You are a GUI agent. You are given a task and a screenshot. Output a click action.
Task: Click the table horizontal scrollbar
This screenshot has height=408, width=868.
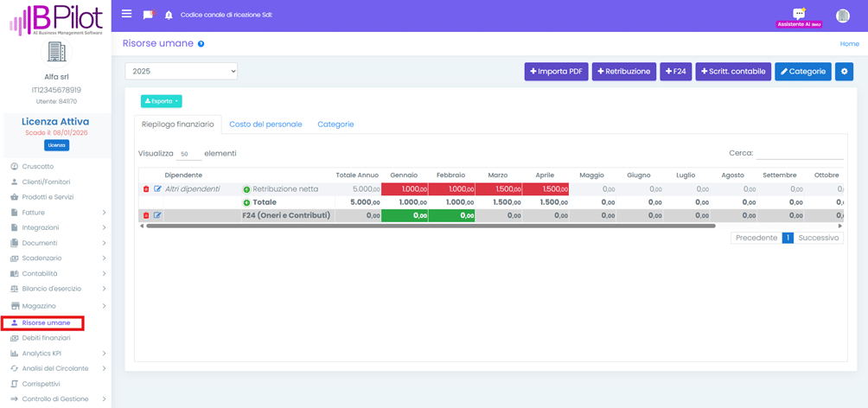(431, 226)
